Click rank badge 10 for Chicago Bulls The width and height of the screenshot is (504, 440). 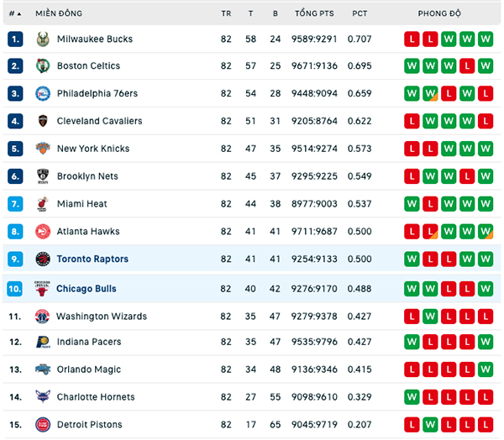[x=15, y=289]
